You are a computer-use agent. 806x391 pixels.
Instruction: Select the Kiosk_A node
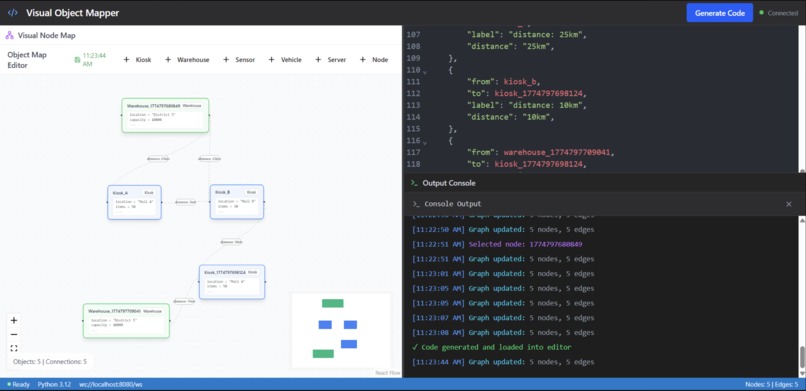tap(134, 202)
